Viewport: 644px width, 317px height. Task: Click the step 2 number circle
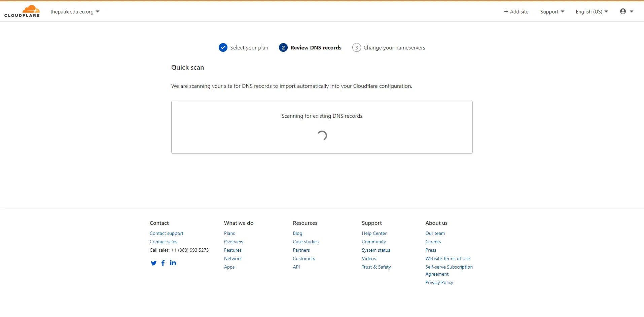pos(283,47)
